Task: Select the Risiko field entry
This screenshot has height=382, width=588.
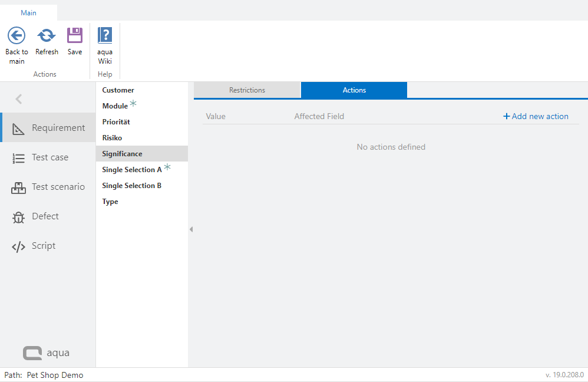Action: click(x=112, y=138)
